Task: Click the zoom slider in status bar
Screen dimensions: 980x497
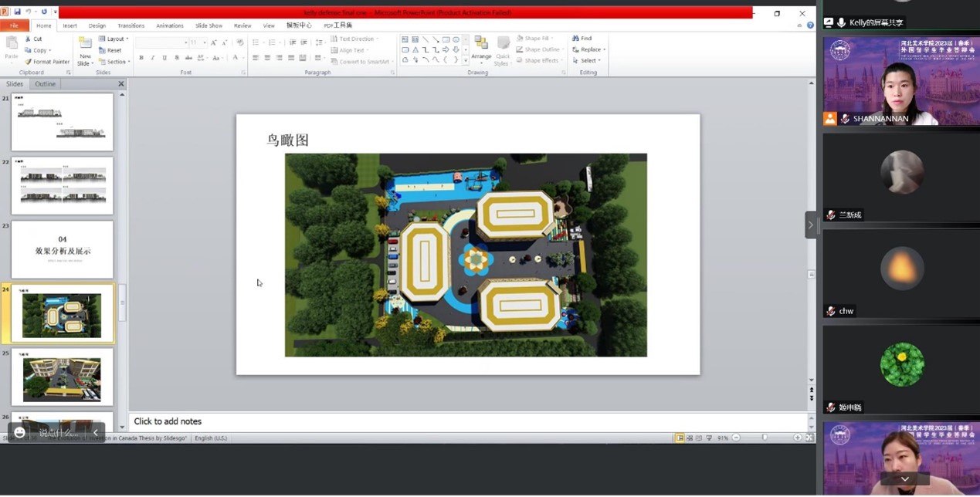Action: coord(765,438)
